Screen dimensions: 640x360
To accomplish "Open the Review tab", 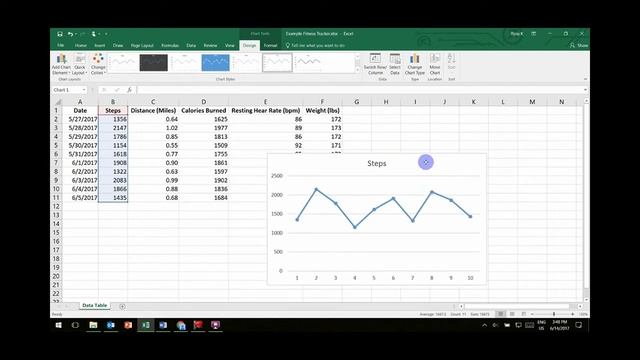I will [210, 45].
